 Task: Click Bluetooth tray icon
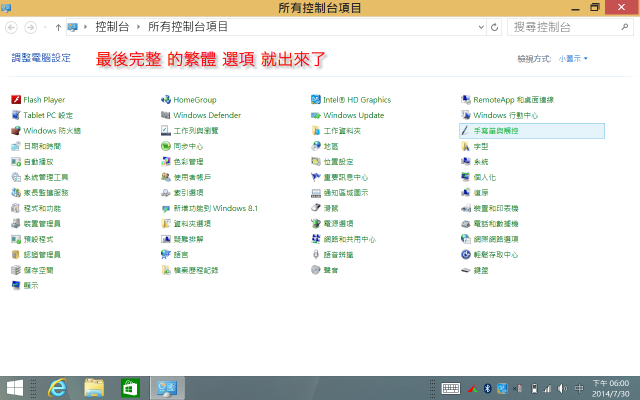pos(487,388)
